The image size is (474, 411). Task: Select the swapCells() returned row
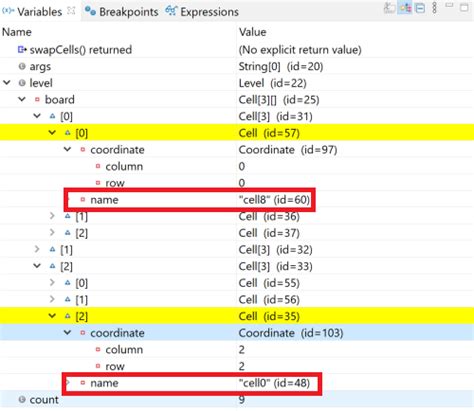(237, 50)
